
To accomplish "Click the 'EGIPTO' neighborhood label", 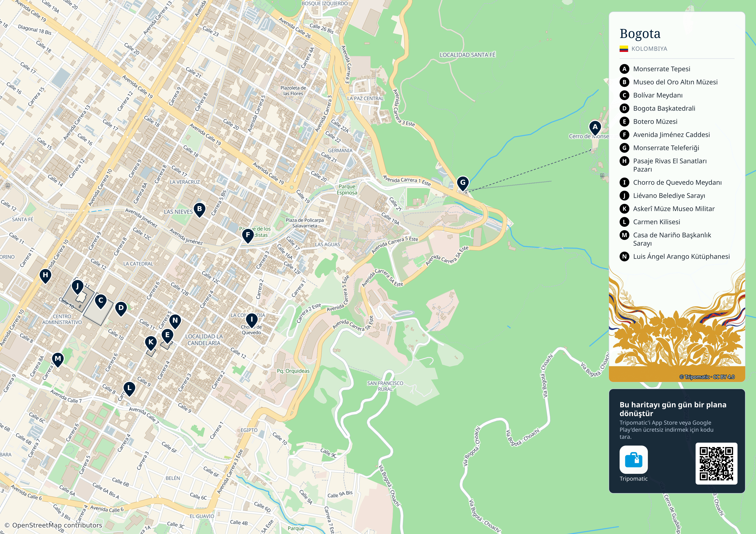I will (249, 430).
